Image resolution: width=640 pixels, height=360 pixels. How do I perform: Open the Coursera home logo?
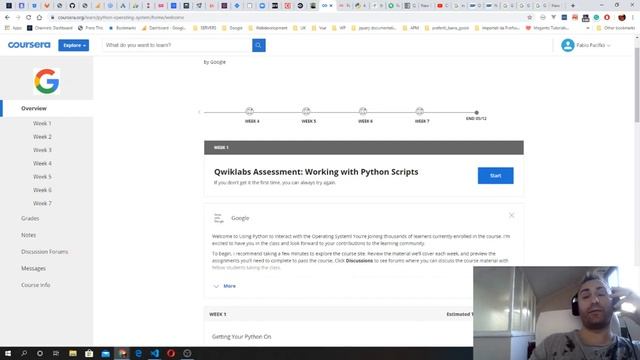click(x=29, y=45)
